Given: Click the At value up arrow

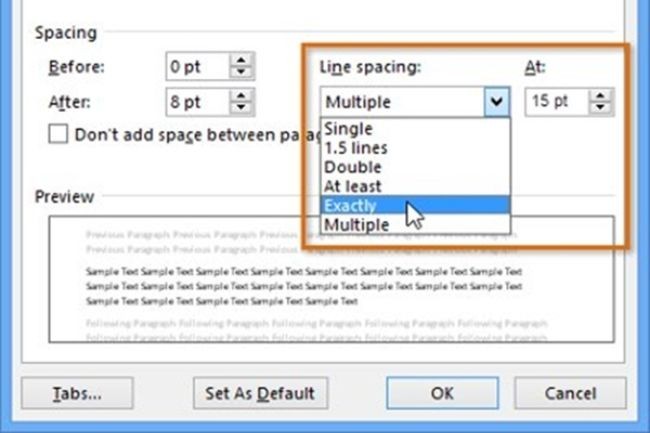Looking at the screenshot, I should pos(600,96).
